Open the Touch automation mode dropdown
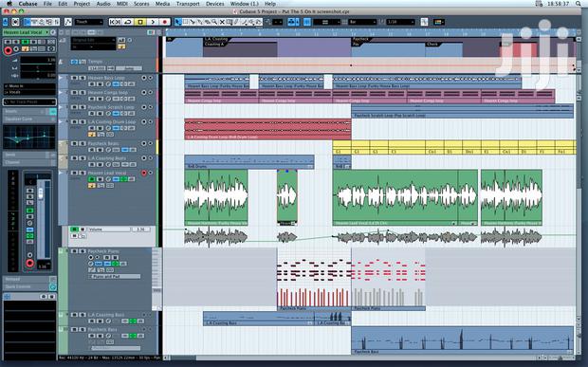588x367 pixels. [89, 22]
